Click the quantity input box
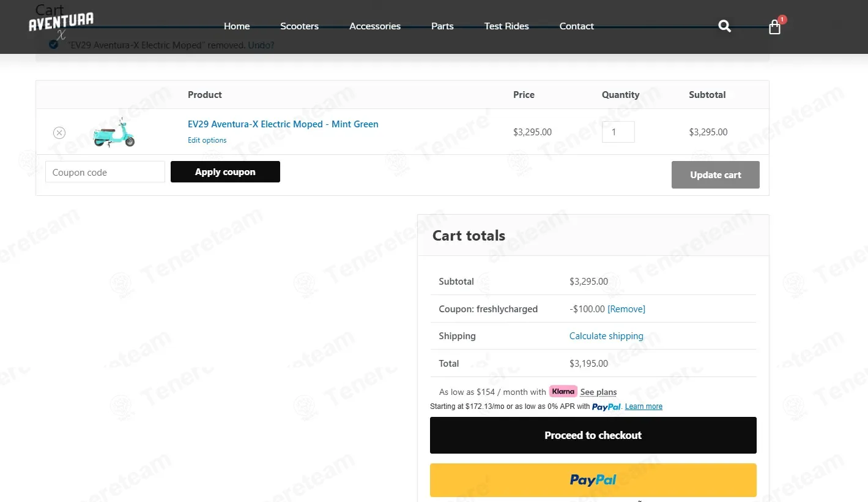The height and width of the screenshot is (502, 868). (618, 132)
